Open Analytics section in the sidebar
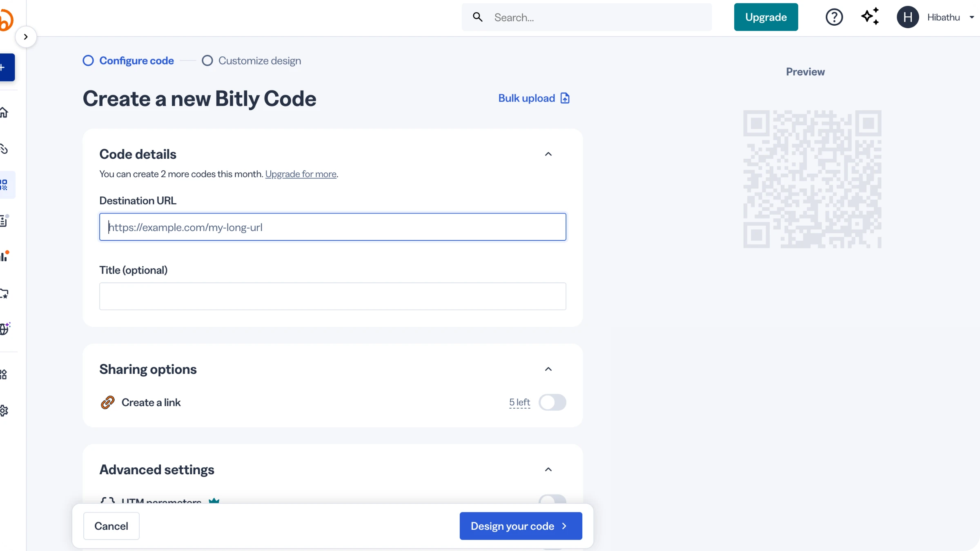Viewport: 980px width, 551px height. click(4, 257)
